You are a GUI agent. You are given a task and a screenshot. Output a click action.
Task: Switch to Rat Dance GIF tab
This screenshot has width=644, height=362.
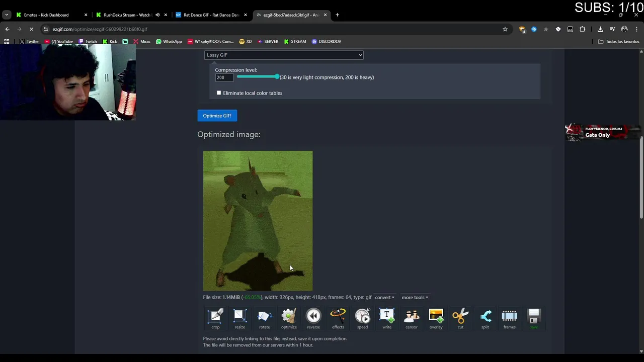pyautogui.click(x=210, y=15)
